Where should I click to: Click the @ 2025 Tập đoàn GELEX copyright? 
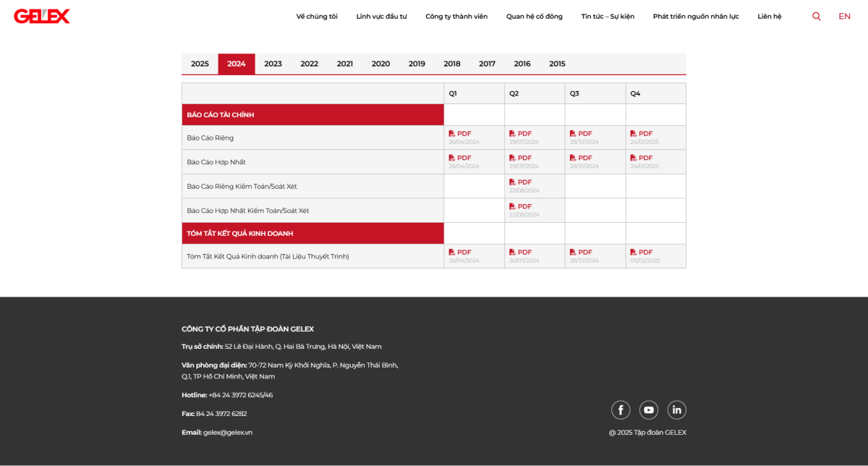(x=647, y=433)
